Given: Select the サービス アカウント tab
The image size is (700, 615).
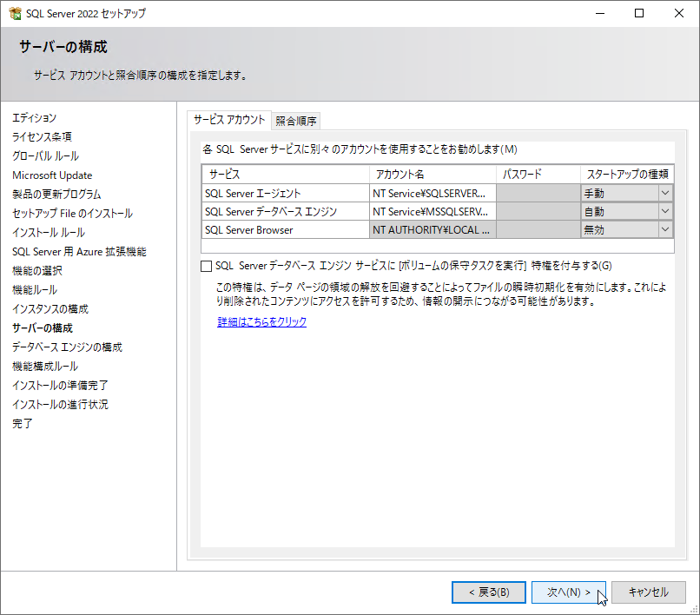Looking at the screenshot, I should 229,120.
